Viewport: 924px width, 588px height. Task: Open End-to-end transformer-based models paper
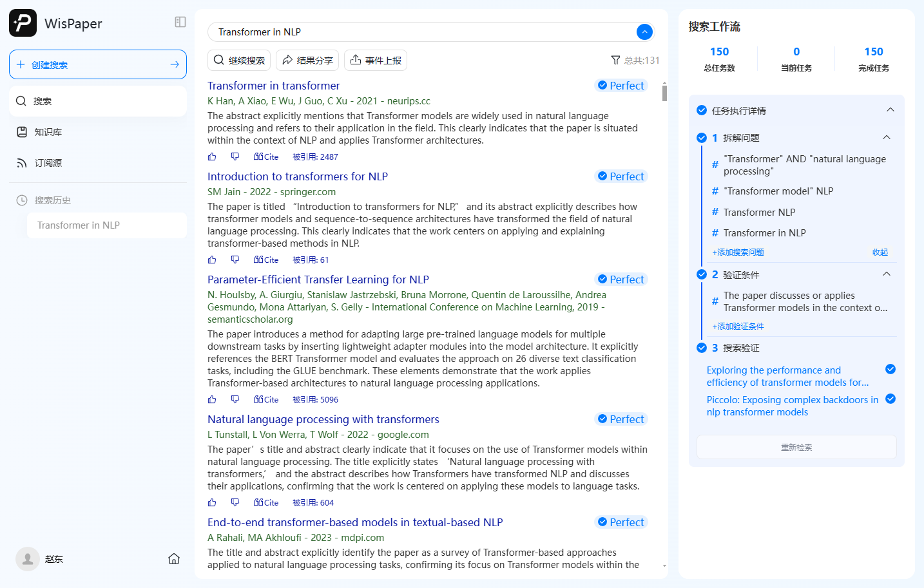click(355, 522)
